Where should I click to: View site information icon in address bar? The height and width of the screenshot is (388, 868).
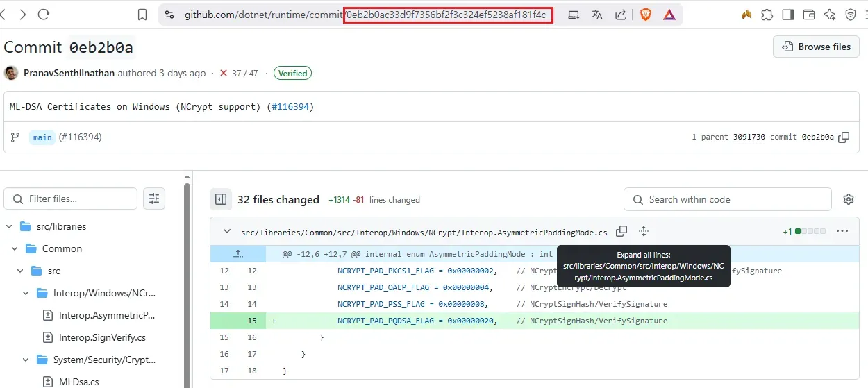click(169, 15)
